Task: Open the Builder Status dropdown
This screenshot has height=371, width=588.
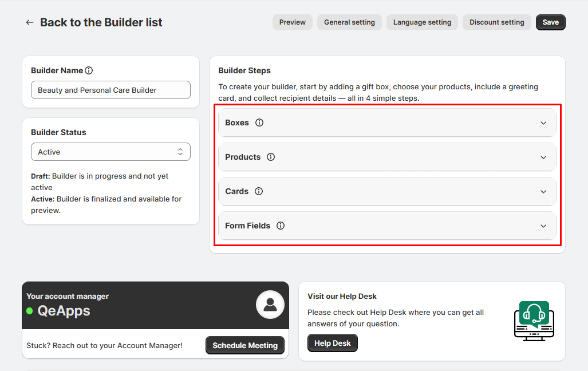Action: (111, 152)
